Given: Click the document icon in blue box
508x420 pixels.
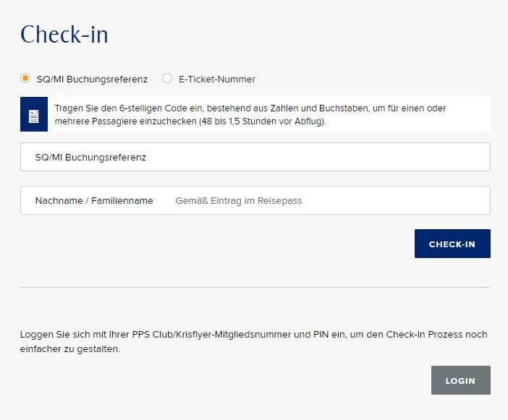Looking at the screenshot, I should [x=34, y=116].
